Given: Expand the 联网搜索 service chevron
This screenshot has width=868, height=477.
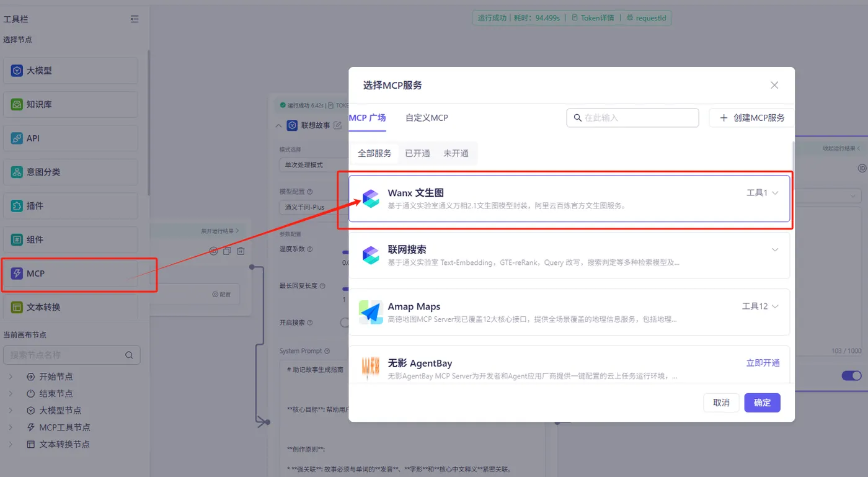Looking at the screenshot, I should 775,249.
